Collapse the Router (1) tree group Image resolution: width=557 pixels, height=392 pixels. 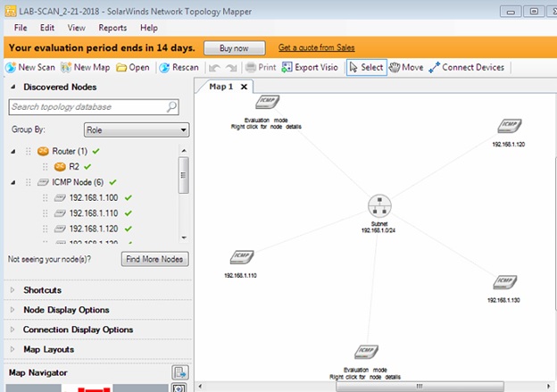(13, 152)
